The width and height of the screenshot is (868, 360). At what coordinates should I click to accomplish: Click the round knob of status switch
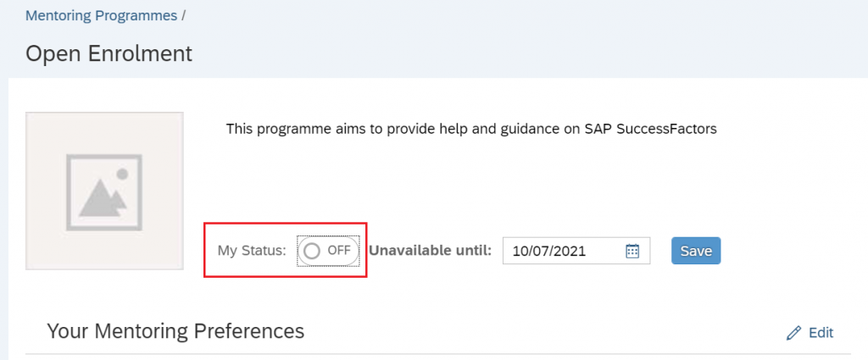point(312,251)
